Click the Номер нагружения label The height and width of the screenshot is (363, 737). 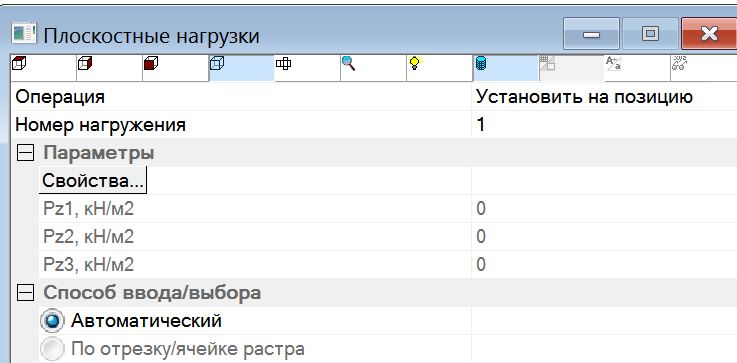[101, 125]
